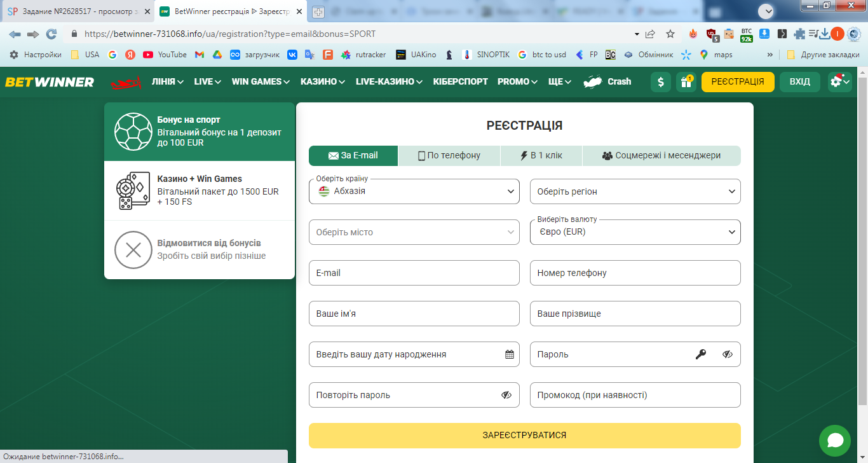Image resolution: width=868 pixels, height=463 pixels.
Task: Choose Відмовитися від бонусів option
Action: tap(200, 249)
